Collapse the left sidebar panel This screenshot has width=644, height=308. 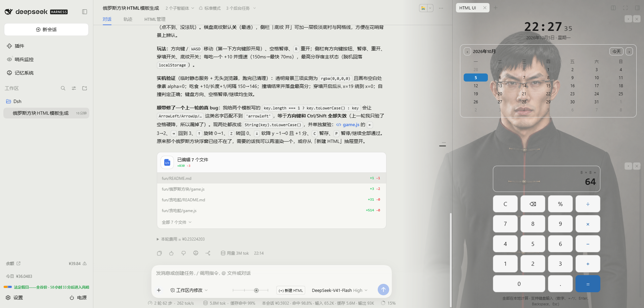coord(85,12)
